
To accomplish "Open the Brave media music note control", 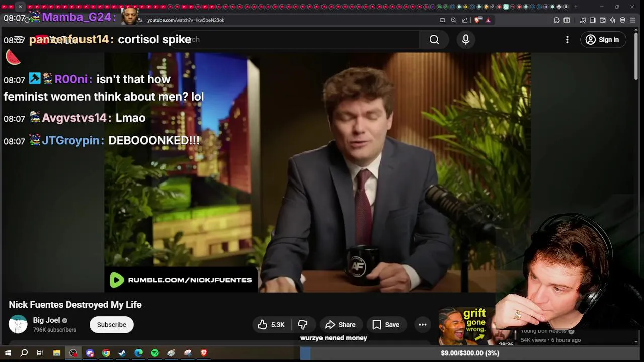I will pyautogui.click(x=583, y=20).
